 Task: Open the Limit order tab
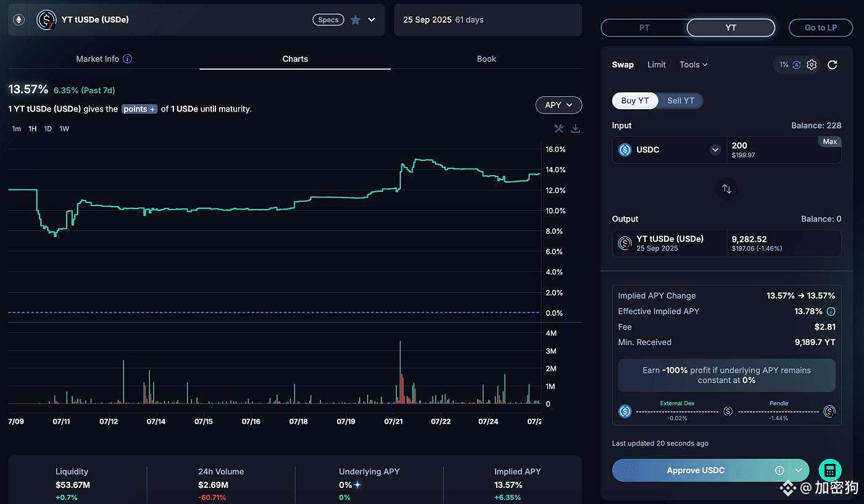point(656,65)
